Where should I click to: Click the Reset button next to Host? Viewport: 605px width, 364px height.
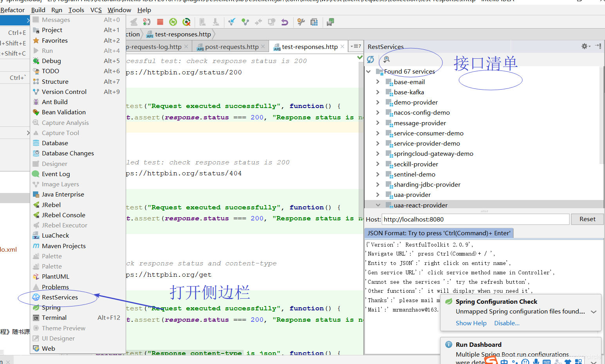coord(587,219)
